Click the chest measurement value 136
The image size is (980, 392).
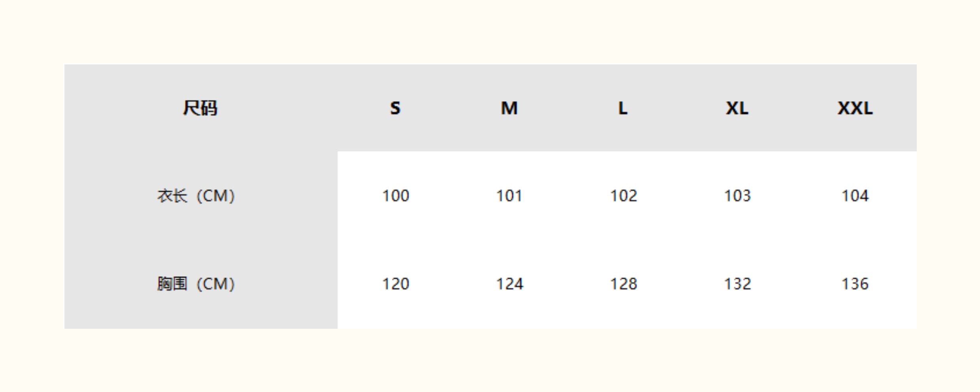(x=855, y=284)
